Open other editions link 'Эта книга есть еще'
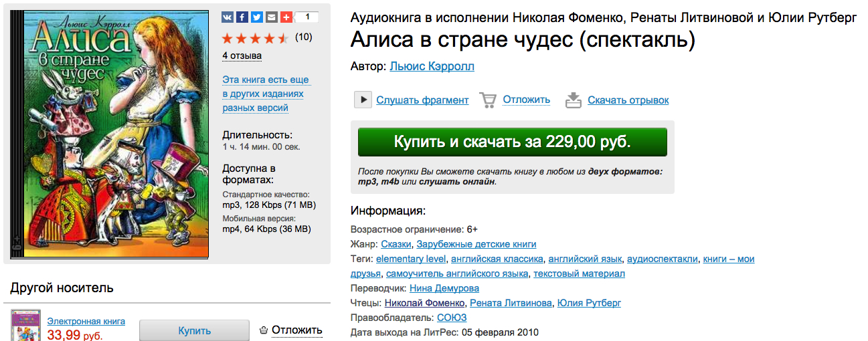This screenshot has height=341, width=868. tap(266, 80)
